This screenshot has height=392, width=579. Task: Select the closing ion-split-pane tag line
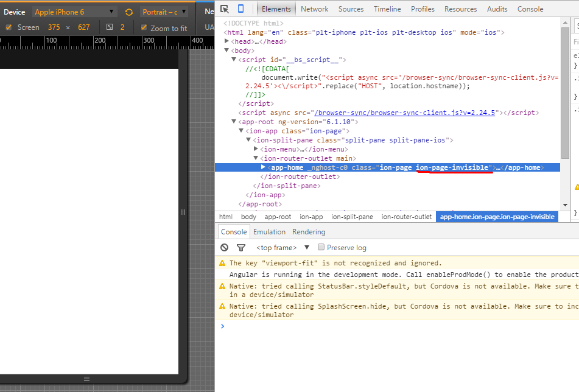pyautogui.click(x=287, y=186)
